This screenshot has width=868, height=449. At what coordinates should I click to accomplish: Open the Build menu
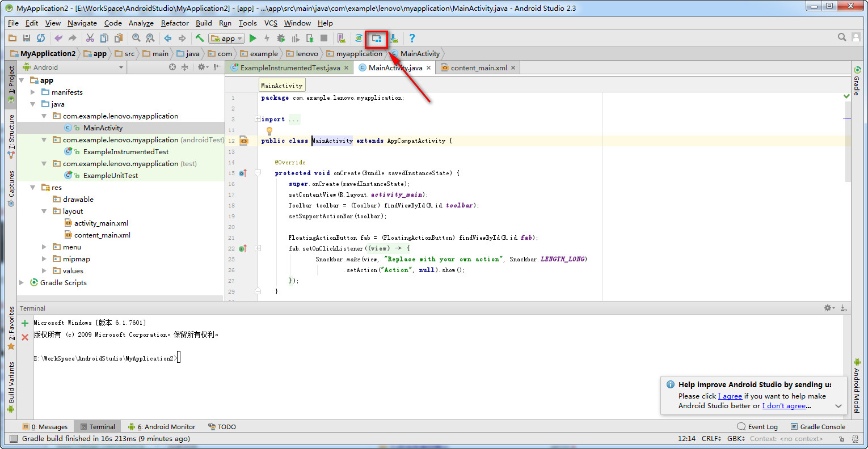point(204,23)
